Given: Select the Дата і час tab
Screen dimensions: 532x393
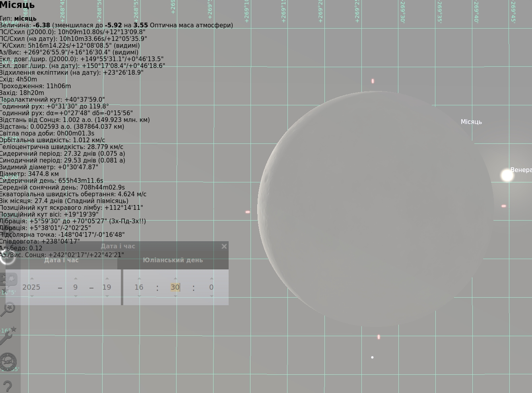Looking at the screenshot, I should click(x=61, y=260).
